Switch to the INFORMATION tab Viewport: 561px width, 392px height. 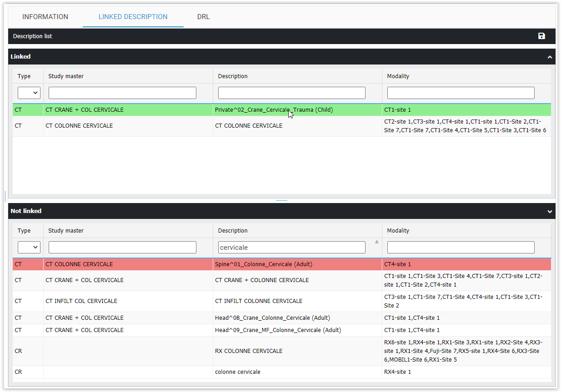(45, 17)
